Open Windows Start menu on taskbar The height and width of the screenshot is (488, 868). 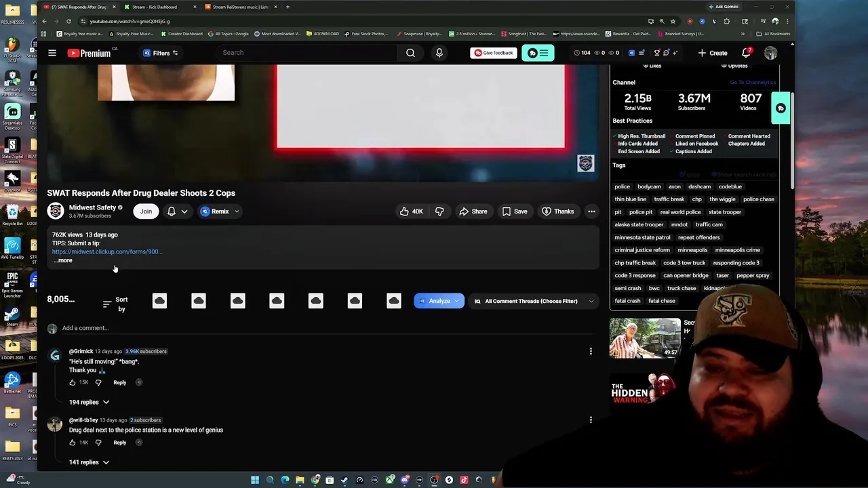pyautogui.click(x=255, y=480)
